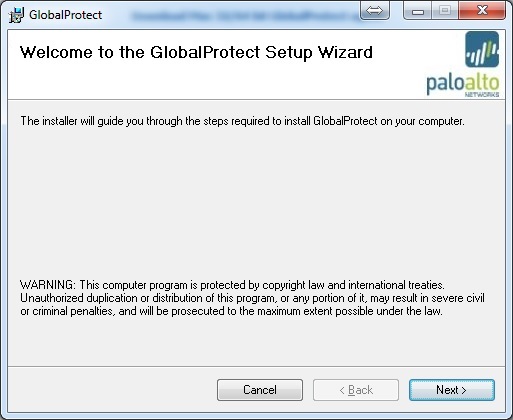Click the installer icon in the title bar

(16, 15)
